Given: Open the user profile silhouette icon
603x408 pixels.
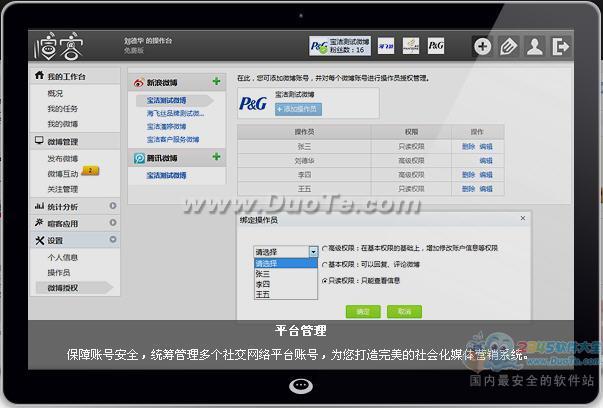Looking at the screenshot, I should tap(535, 47).
